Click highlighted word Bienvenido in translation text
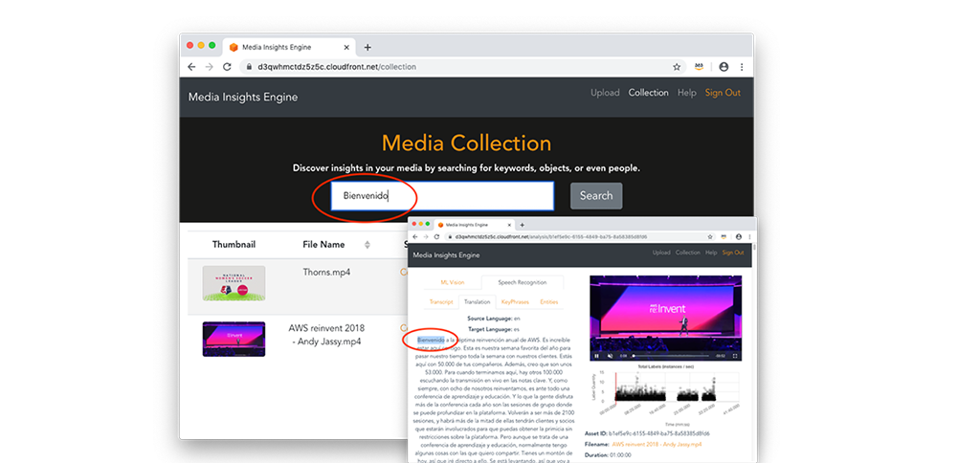Viewport: 980px width, 463px height. pos(431,340)
